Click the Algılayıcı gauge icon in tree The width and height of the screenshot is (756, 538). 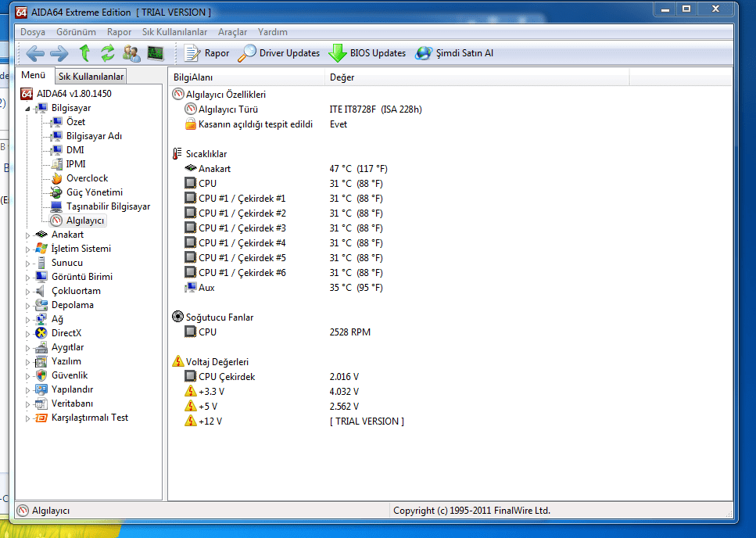coord(56,221)
